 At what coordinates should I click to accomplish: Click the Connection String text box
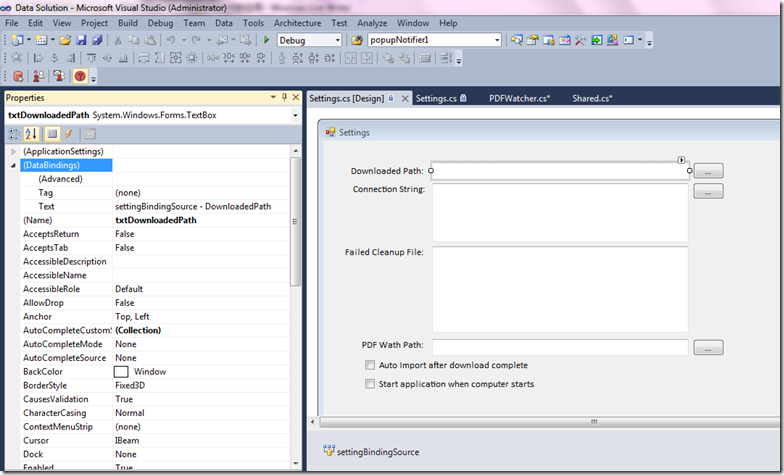click(x=560, y=213)
